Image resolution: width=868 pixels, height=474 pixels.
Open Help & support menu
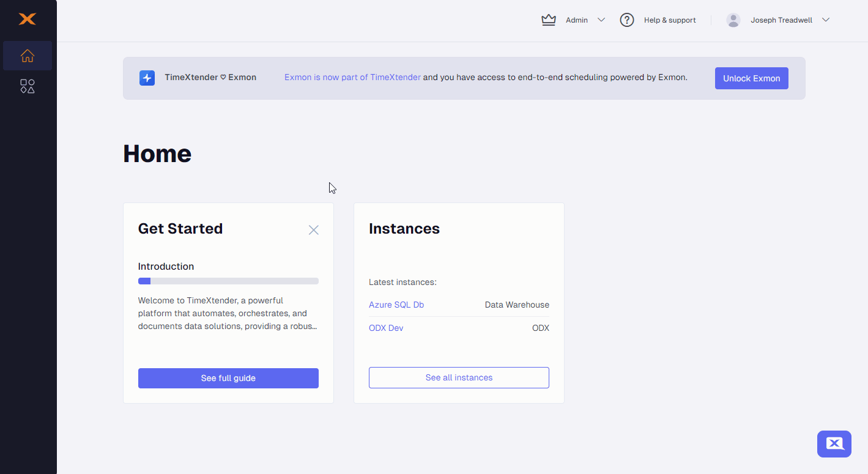[670, 20]
